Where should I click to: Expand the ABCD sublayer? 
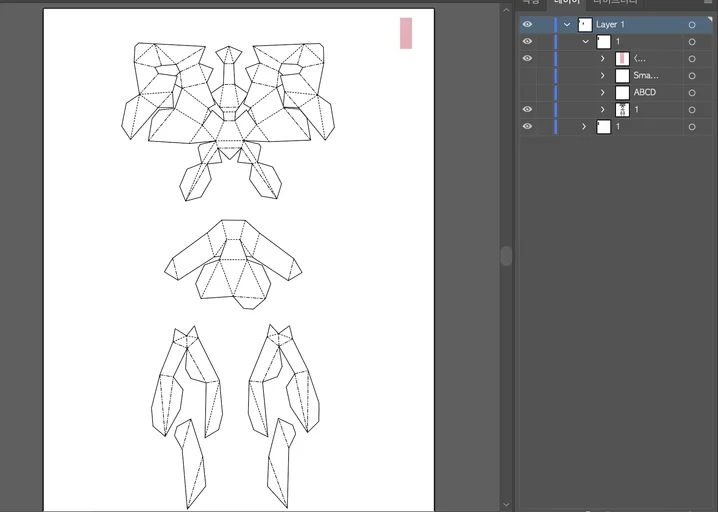(x=603, y=93)
